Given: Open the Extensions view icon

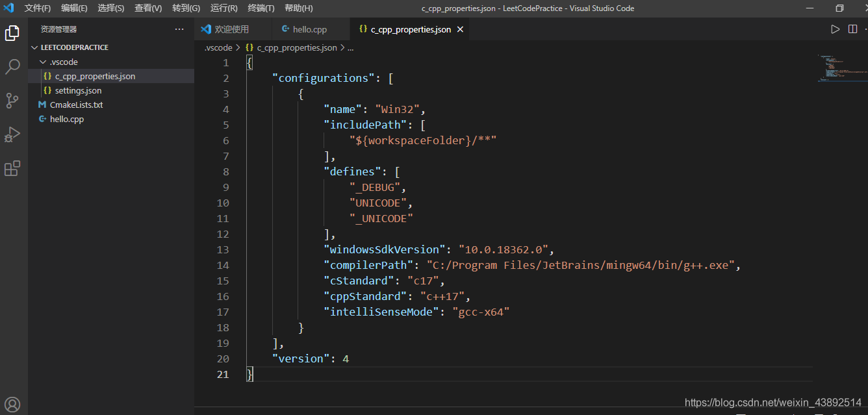Looking at the screenshot, I should tap(12, 169).
